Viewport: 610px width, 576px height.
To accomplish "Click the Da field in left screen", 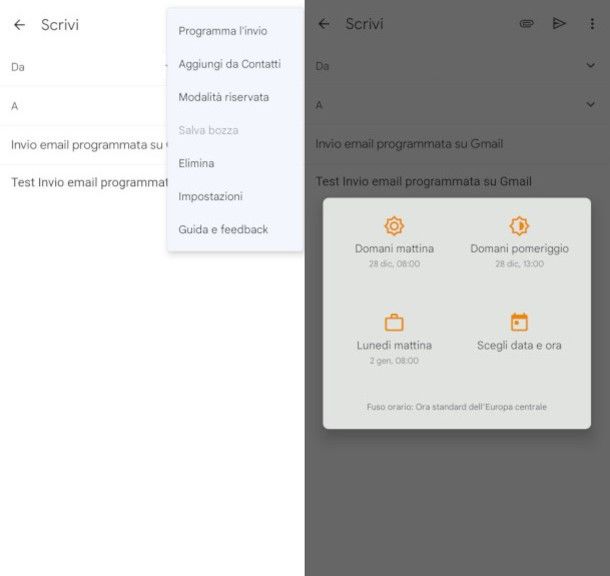I will [83, 67].
